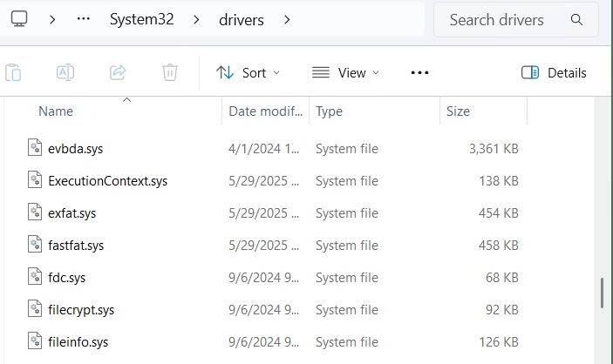Expand chevron after System32 breadcrumb
This screenshot has width=613, height=364.
coord(196,19)
